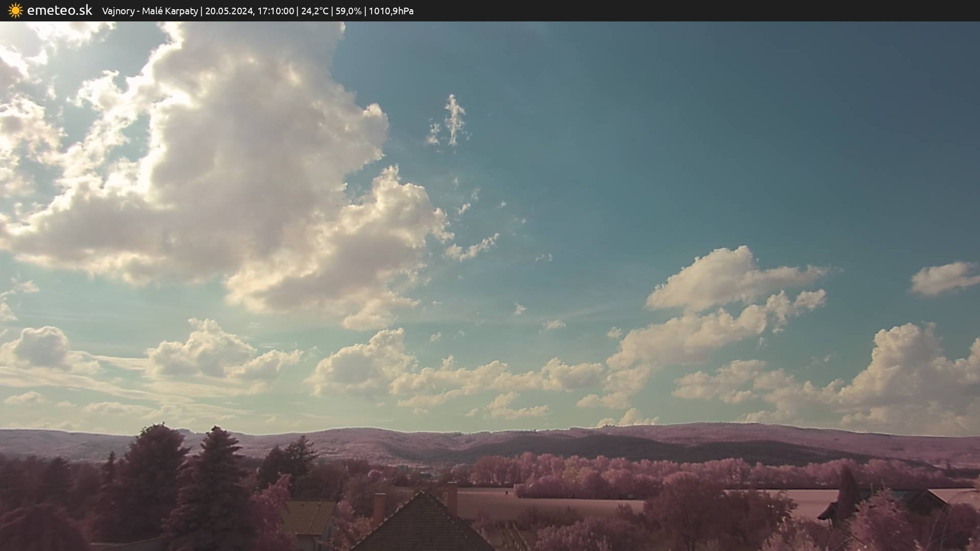980x551 pixels.
Task: Click the Vajnory - Malé Karpaty location label
Action: click(150, 11)
